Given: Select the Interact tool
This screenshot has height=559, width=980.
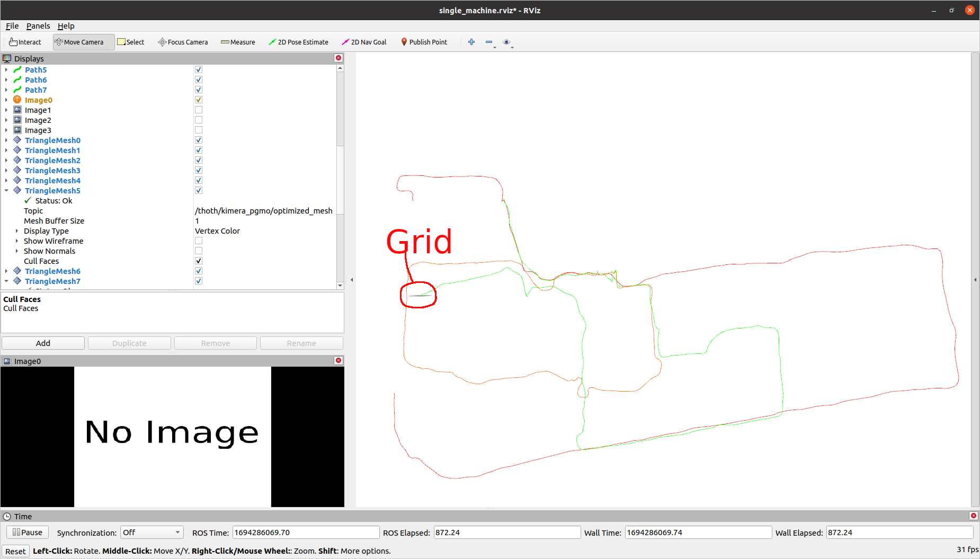Looking at the screenshot, I should (x=24, y=42).
